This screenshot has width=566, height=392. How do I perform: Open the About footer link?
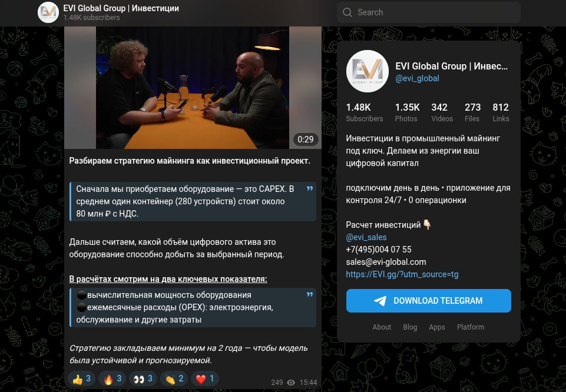click(382, 327)
